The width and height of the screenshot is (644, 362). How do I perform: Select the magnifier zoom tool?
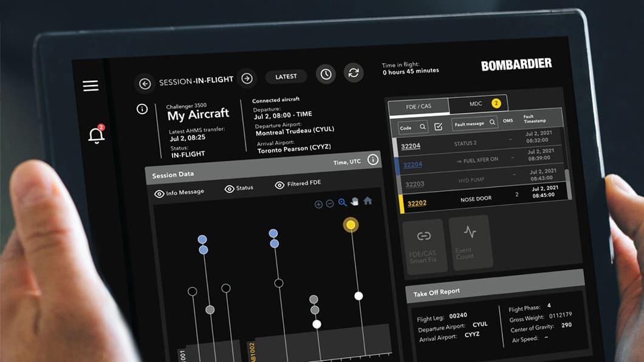click(x=342, y=202)
